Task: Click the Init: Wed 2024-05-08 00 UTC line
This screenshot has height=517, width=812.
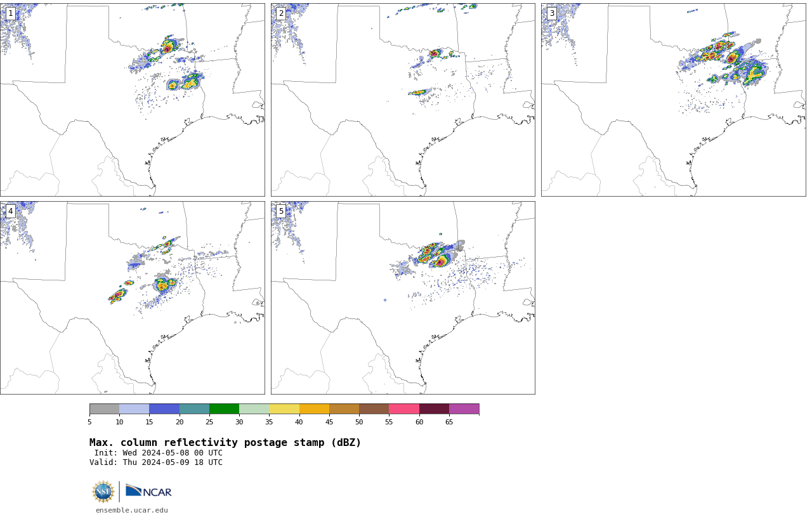Action: click(x=159, y=453)
